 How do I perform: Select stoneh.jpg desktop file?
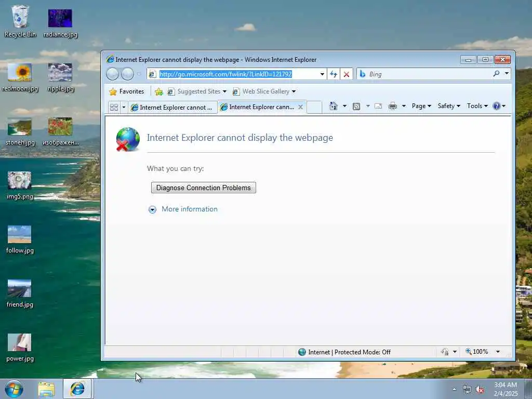20,131
